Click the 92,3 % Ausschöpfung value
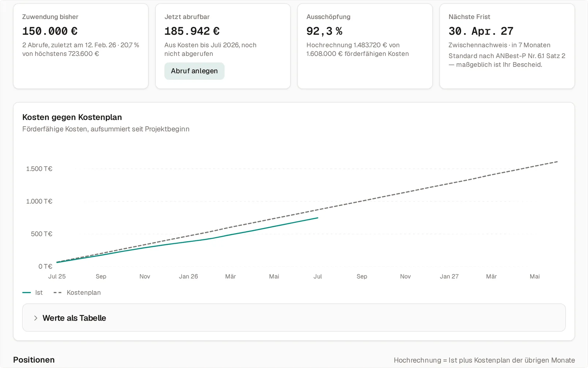Image resolution: width=588 pixels, height=368 pixels. click(x=324, y=31)
